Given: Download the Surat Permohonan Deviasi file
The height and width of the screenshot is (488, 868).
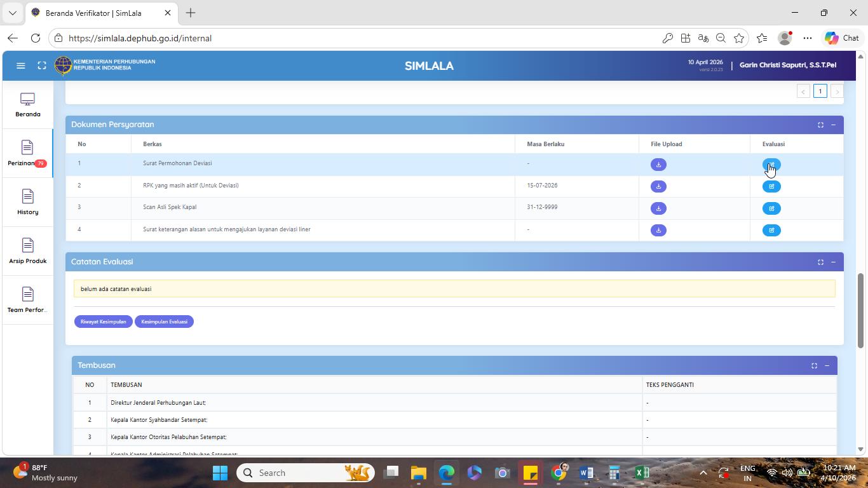Looking at the screenshot, I should coord(658,165).
